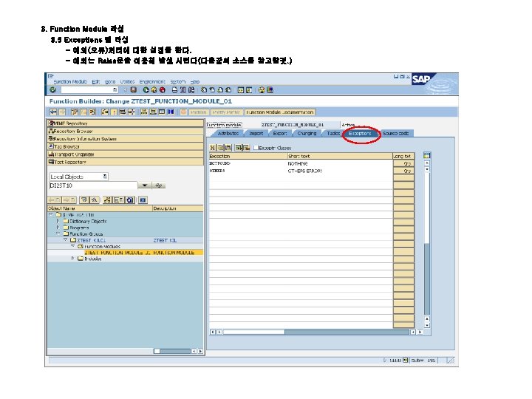Expand the Includes folder
The height and width of the screenshot is (399, 532).
click(x=72, y=258)
